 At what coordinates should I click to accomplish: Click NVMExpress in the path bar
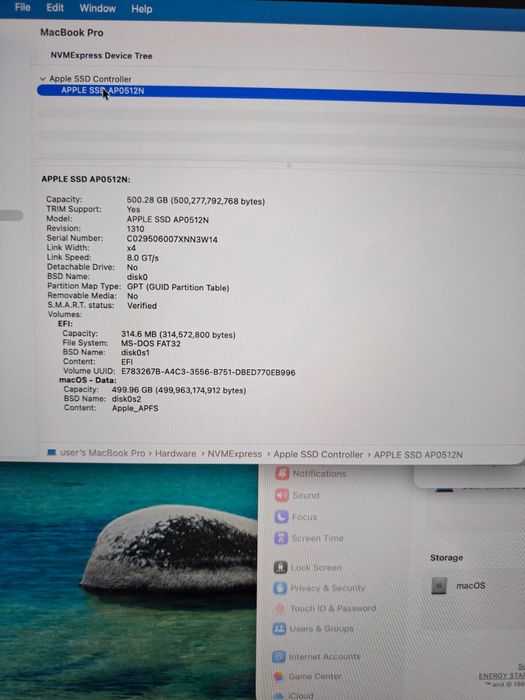tap(234, 454)
